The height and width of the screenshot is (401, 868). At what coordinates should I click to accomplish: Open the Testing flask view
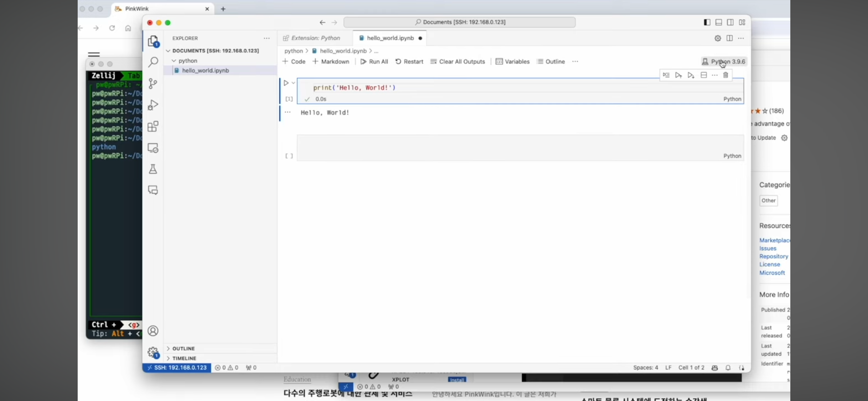point(153,169)
